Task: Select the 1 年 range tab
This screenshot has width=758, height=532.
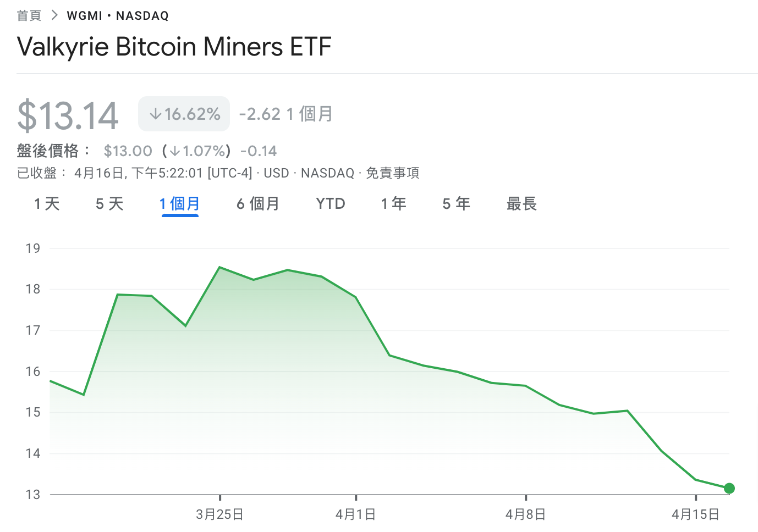Action: tap(393, 204)
